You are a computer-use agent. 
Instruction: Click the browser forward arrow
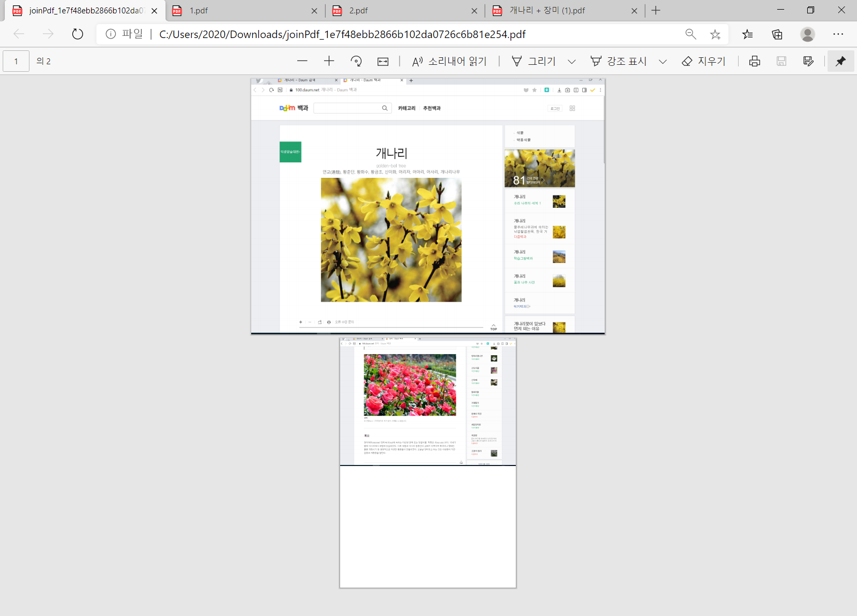click(48, 34)
